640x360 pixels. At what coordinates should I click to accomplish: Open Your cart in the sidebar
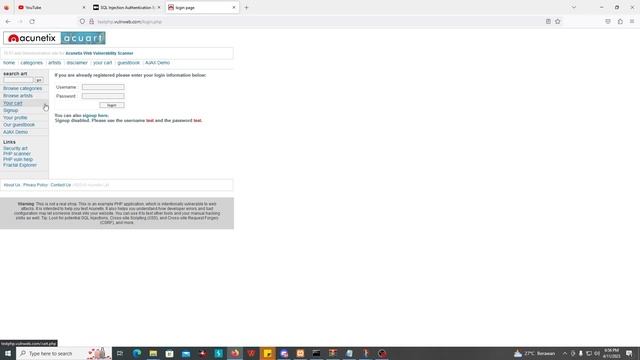pyautogui.click(x=13, y=103)
